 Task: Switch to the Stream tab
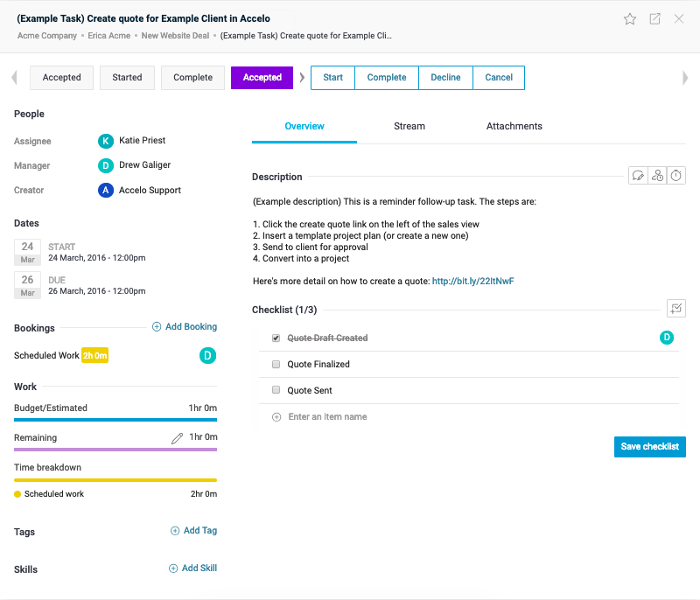409,126
